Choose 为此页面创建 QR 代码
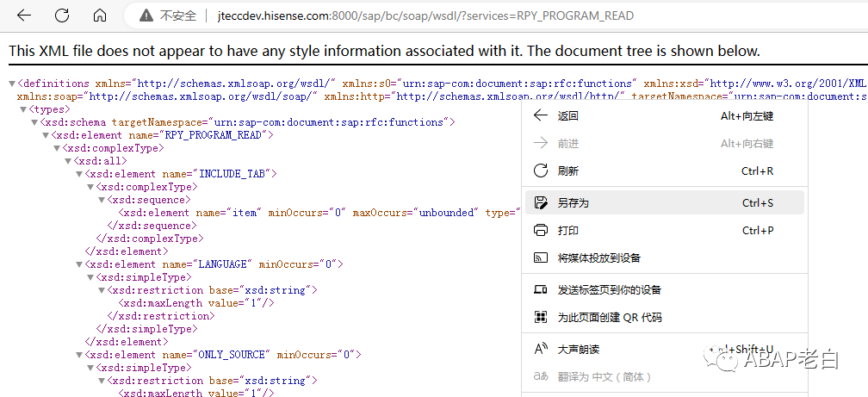 click(663, 317)
